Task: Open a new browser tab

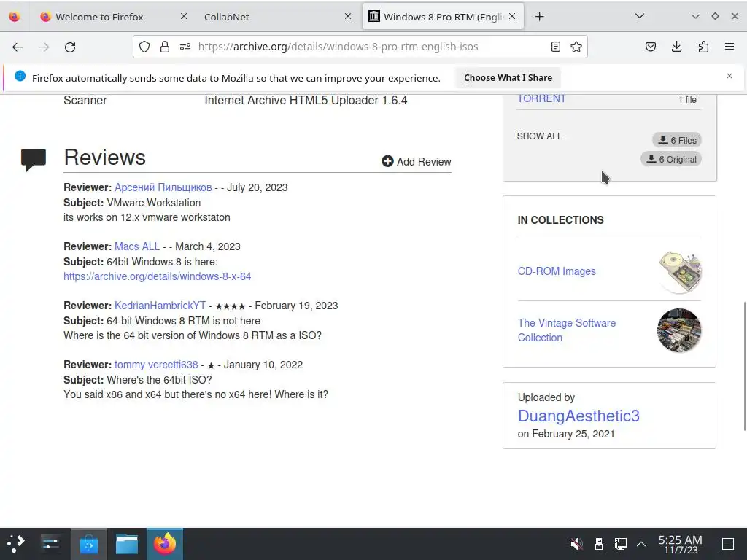Action: point(539,17)
